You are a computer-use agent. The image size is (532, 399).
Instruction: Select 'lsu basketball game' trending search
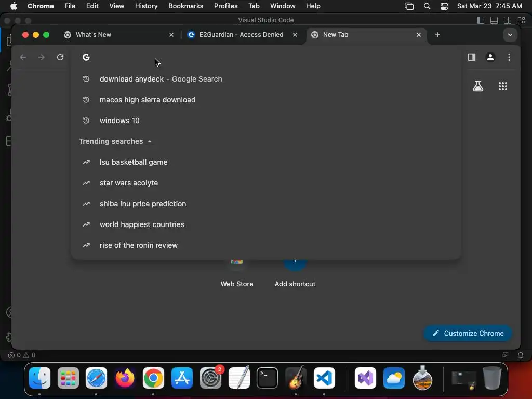pyautogui.click(x=267, y=162)
